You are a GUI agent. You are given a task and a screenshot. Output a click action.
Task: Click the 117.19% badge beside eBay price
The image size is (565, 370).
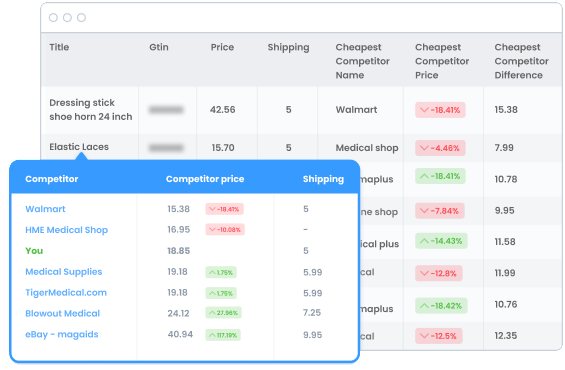tap(223, 335)
